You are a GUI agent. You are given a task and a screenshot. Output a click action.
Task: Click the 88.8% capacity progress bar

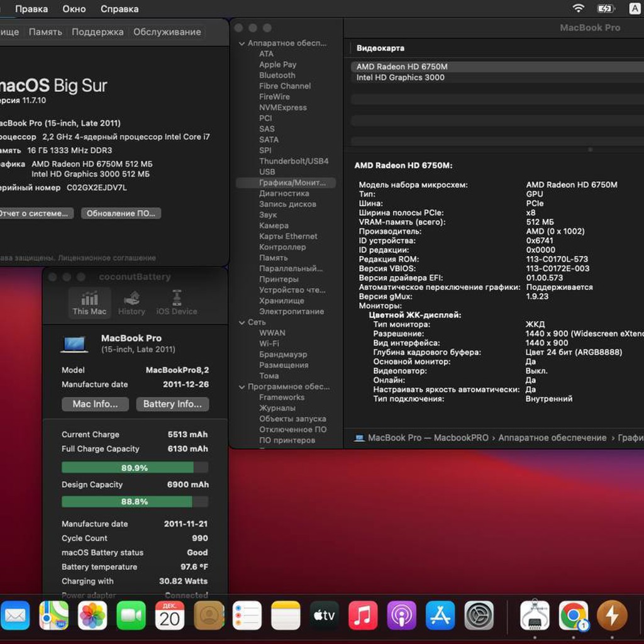coord(135,501)
